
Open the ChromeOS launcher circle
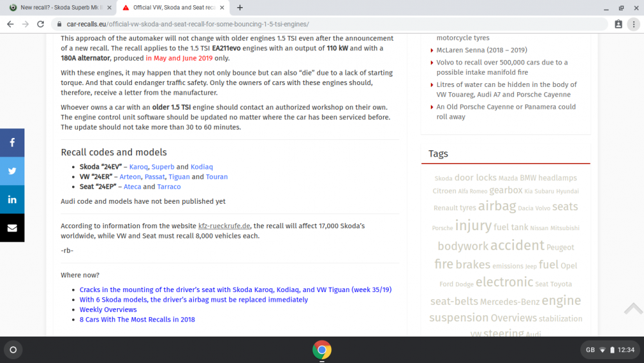[13, 350]
